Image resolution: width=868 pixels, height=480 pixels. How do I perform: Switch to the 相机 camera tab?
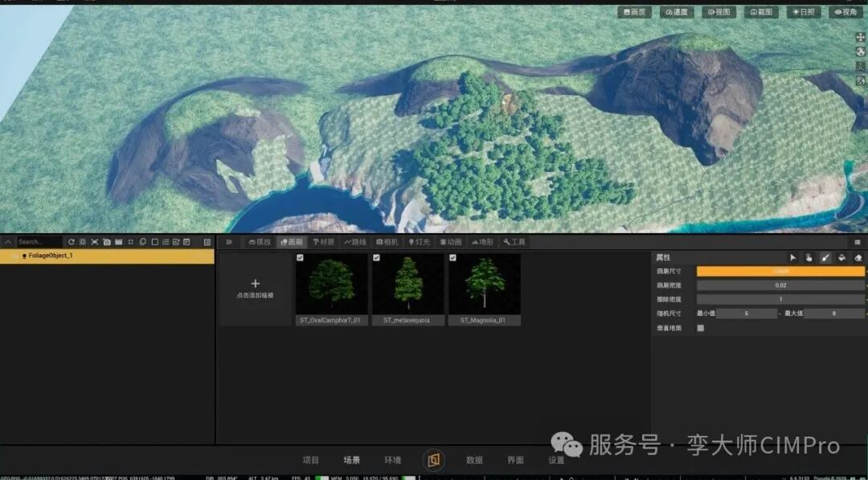tap(387, 242)
